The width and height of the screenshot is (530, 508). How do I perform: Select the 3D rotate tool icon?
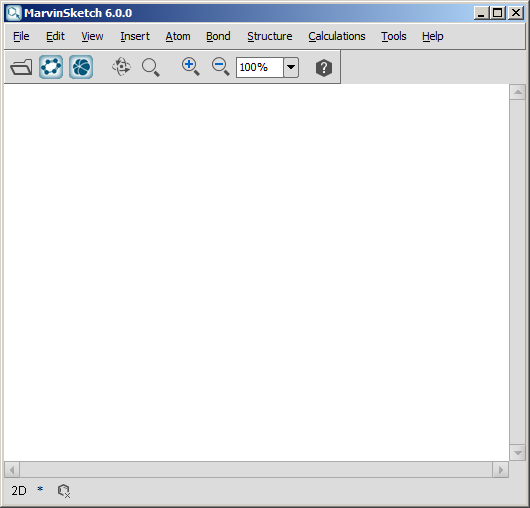coord(121,67)
